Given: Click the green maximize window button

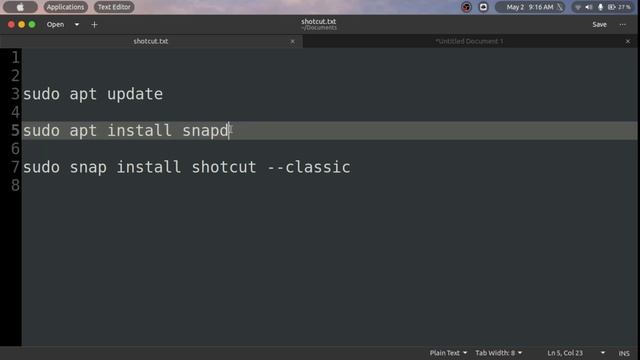Looking at the screenshot, I should click(32, 24).
